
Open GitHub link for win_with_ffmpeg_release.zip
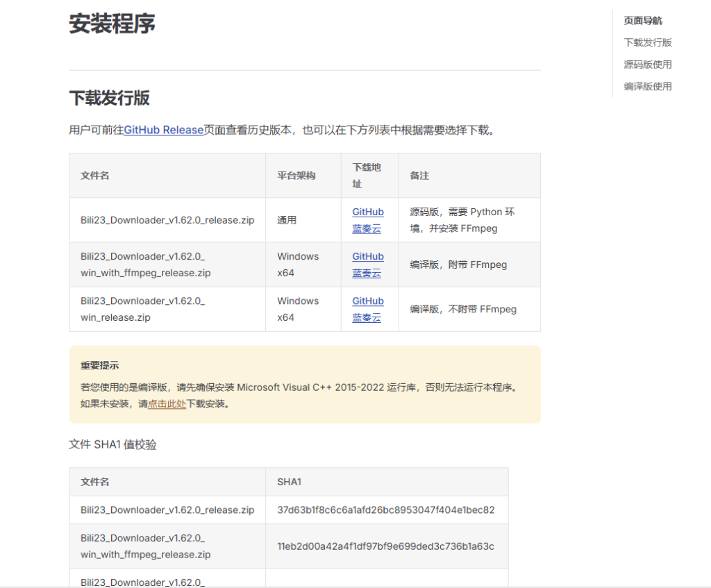point(368,256)
